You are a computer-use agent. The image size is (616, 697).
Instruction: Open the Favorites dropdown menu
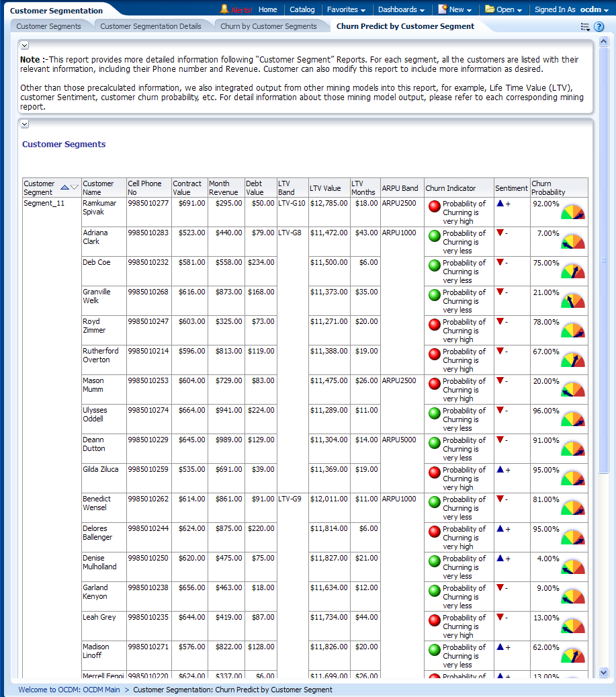point(346,10)
